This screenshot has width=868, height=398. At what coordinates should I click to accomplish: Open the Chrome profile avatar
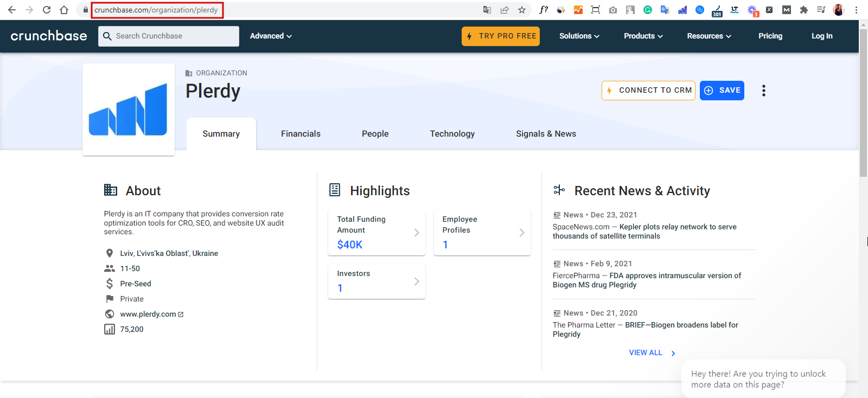[839, 10]
